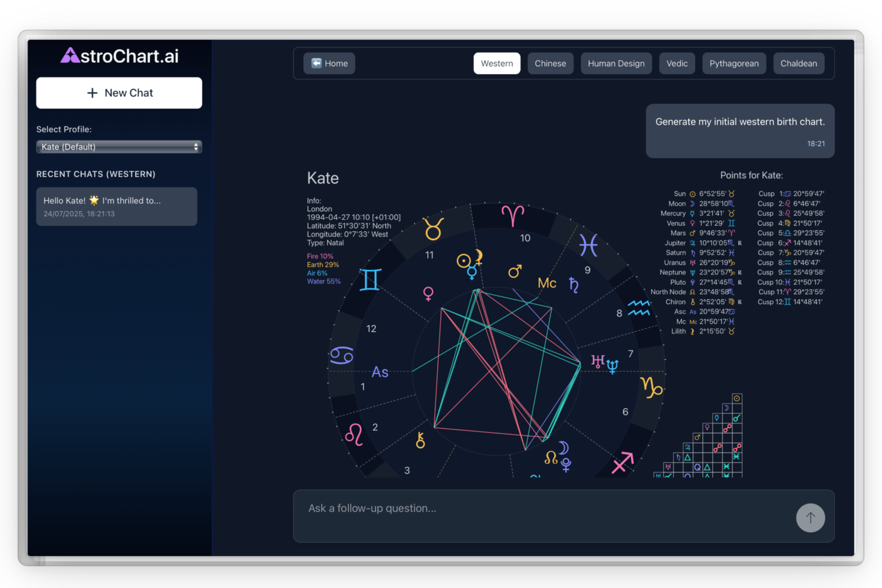Click the Taurus glyph on the wheel
The image size is (882, 588).
tap(433, 229)
